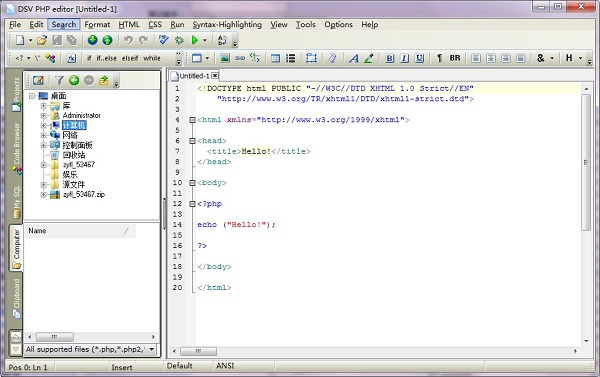Close the Untitled-1 tab with its X
The width and height of the screenshot is (600, 377).
pos(215,76)
